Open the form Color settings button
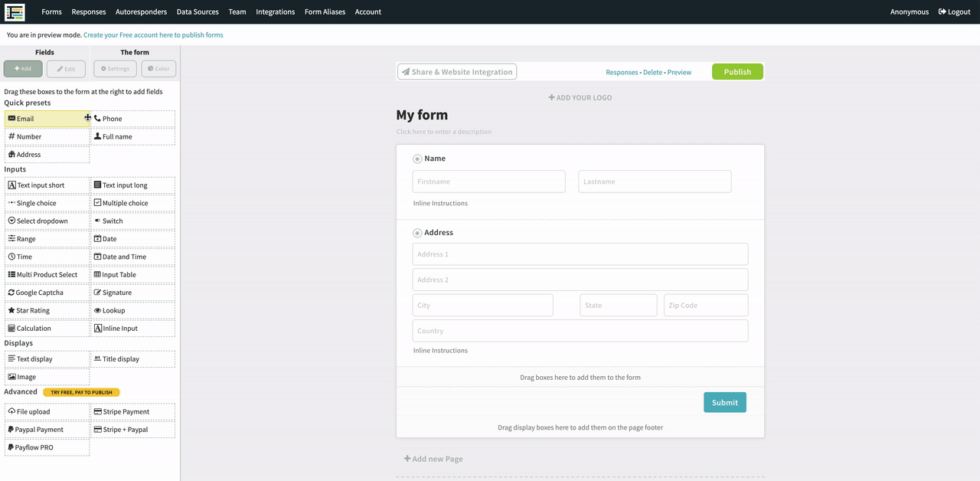Screen dimensions: 980x481 (x=158, y=69)
